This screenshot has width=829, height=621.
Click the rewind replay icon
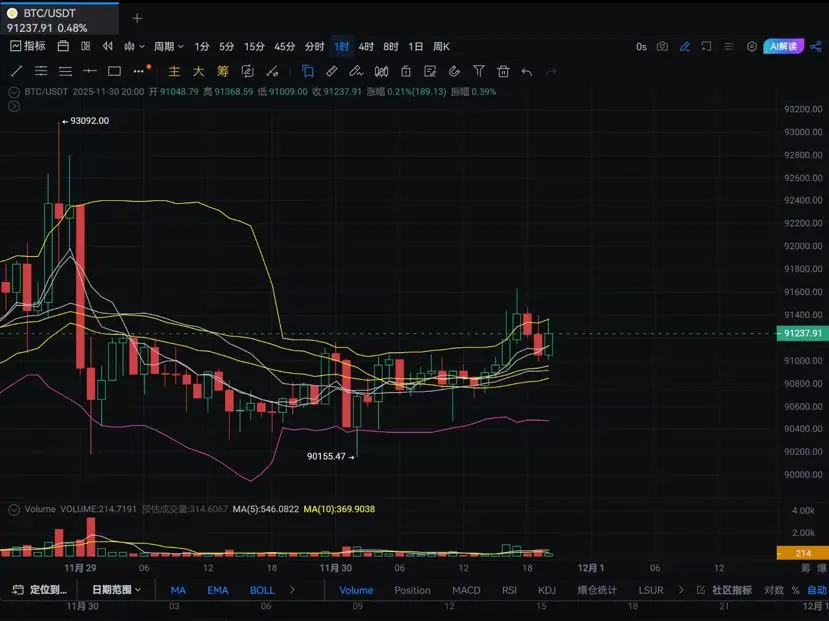pos(108,47)
